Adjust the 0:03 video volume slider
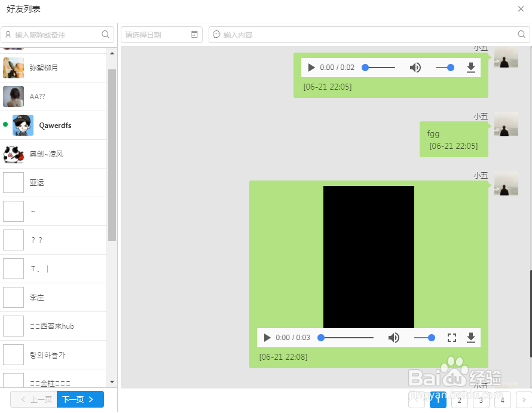 point(424,338)
